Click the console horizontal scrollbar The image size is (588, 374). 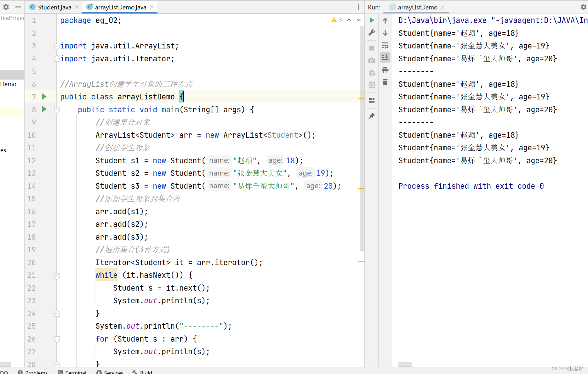click(x=405, y=364)
